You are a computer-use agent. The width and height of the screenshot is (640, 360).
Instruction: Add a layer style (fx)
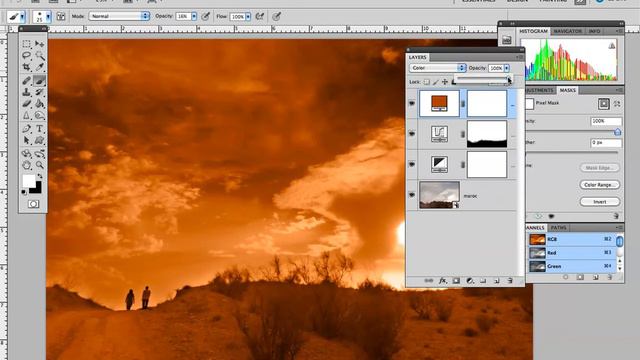point(443,280)
